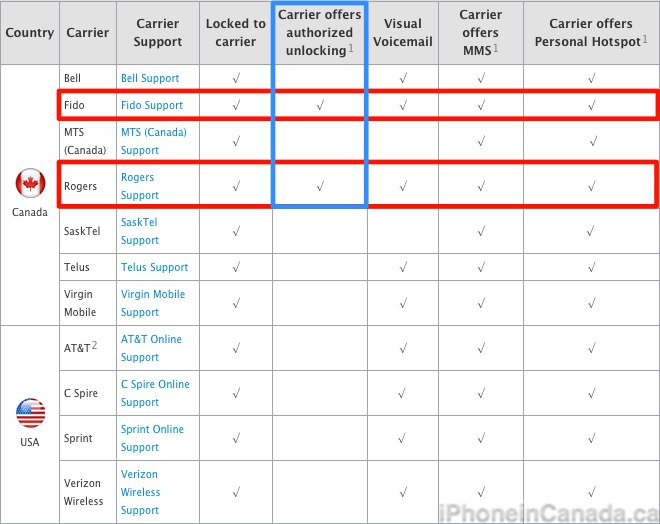Follow the Sprint Online Support link
660x524 pixels.
(152, 438)
